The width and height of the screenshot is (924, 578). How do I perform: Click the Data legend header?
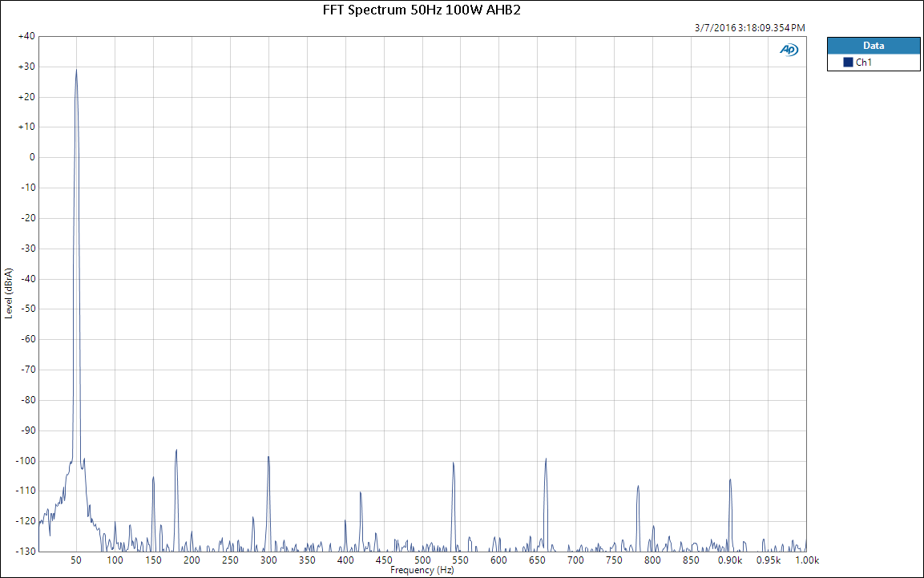pos(874,46)
